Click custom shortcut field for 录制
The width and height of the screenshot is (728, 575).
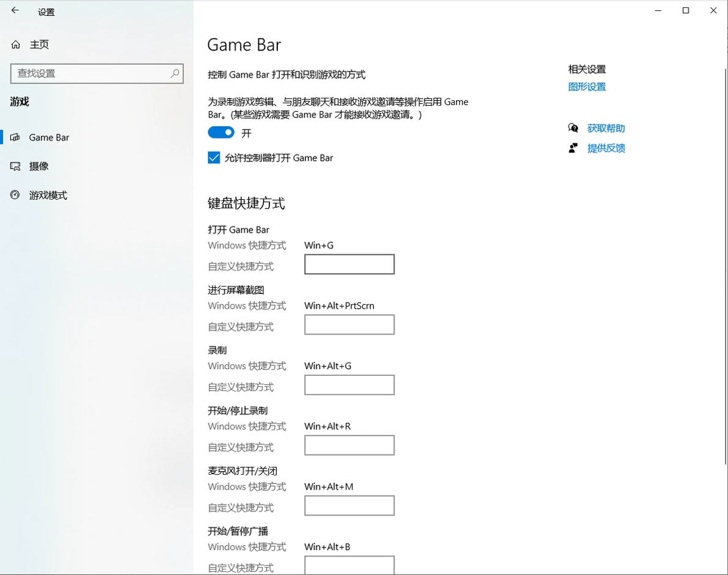tap(349, 385)
